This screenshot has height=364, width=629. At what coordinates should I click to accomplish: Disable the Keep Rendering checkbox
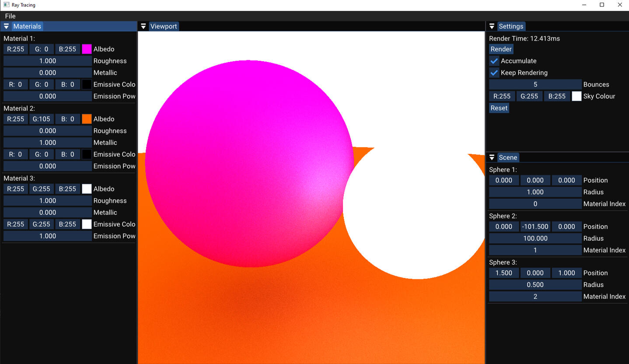494,73
